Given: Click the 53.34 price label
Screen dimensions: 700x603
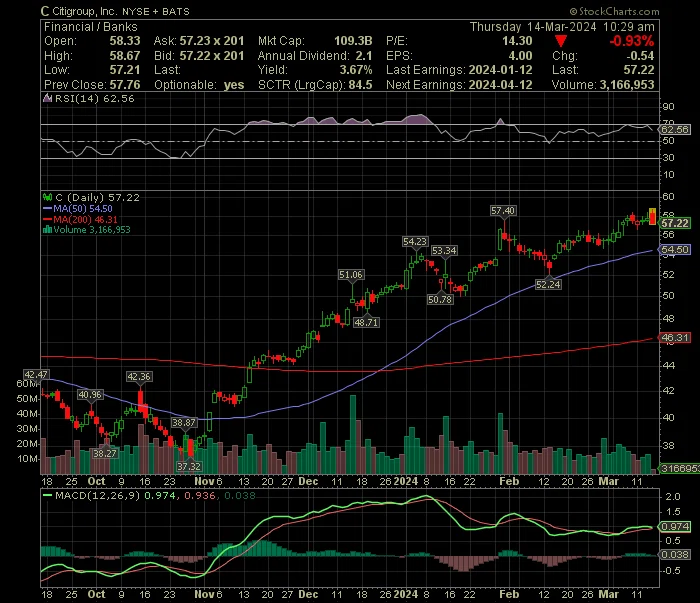Looking at the screenshot, I should pyautogui.click(x=444, y=250).
